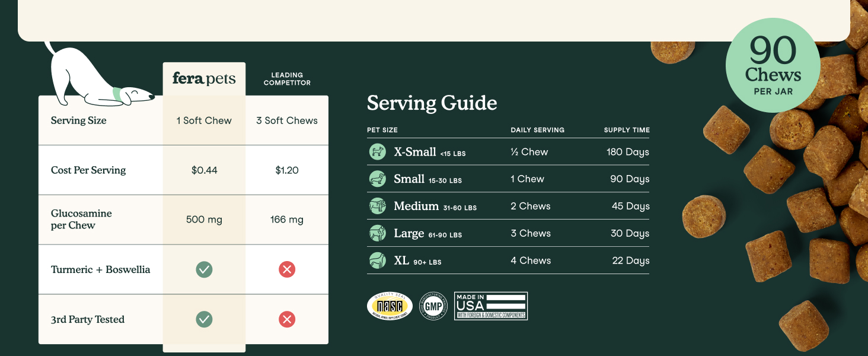This screenshot has height=356, width=868.
Task: Click the 3rd Party Tested row label
Action: 88,319
